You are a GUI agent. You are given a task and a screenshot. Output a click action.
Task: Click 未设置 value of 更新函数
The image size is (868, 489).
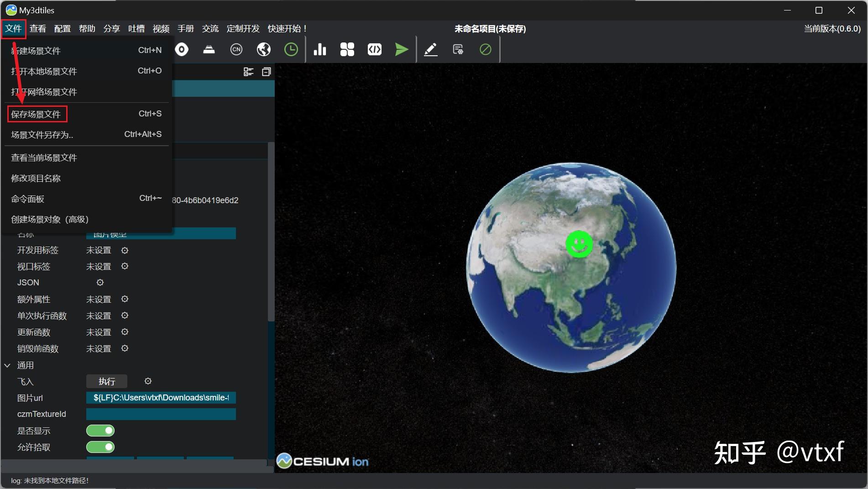[x=99, y=332]
